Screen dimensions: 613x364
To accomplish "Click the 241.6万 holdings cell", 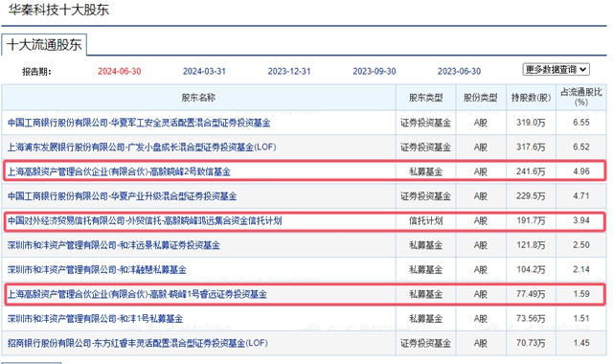I will (531, 171).
